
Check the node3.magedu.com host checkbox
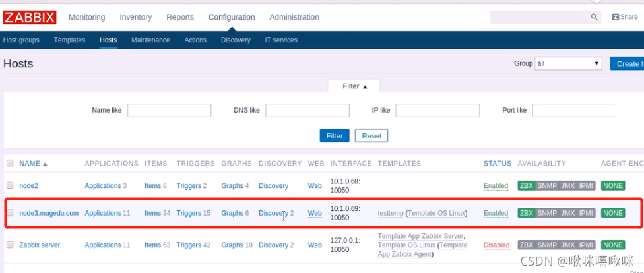click(x=10, y=213)
